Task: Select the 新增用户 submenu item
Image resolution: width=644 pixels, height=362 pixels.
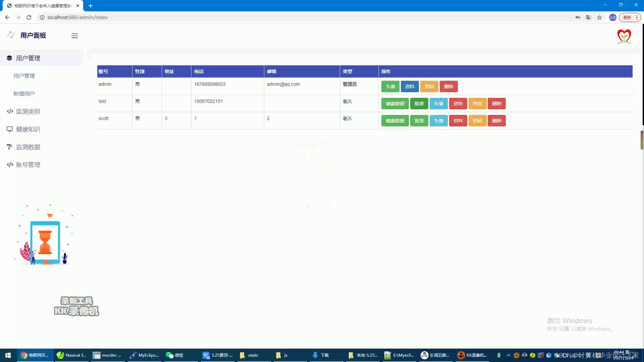Action: (24, 94)
